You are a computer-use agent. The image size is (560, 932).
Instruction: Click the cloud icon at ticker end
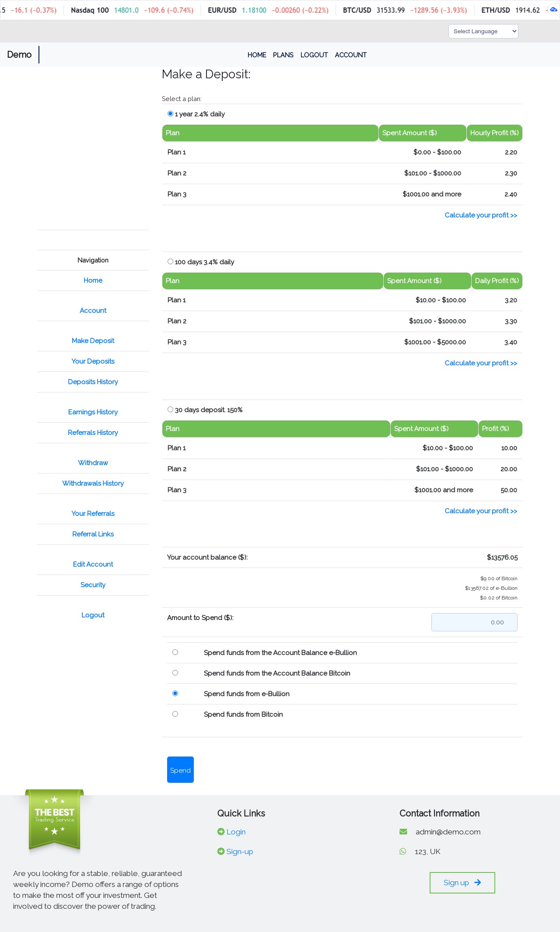(553, 10)
